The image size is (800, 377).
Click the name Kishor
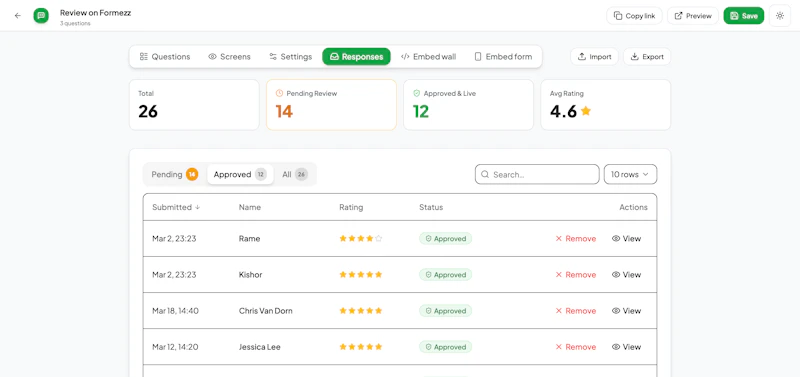click(x=251, y=274)
